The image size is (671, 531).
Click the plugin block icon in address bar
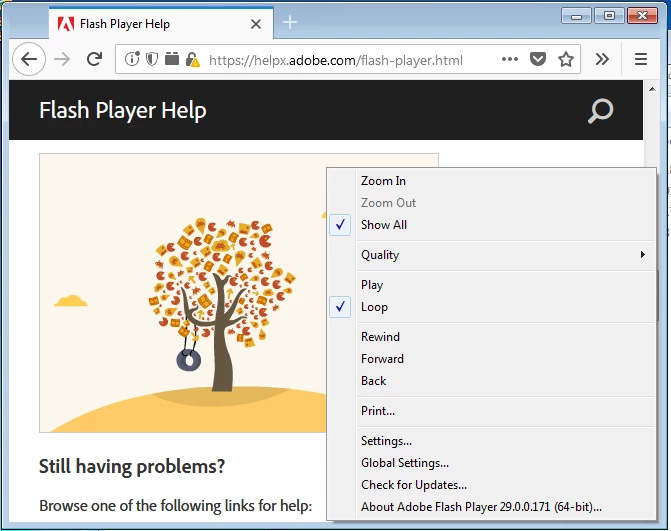click(172, 59)
